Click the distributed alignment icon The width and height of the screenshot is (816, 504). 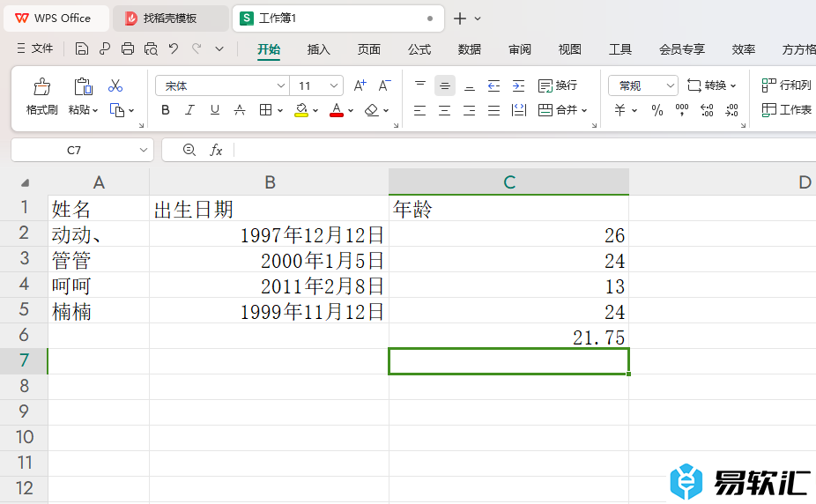[519, 110]
